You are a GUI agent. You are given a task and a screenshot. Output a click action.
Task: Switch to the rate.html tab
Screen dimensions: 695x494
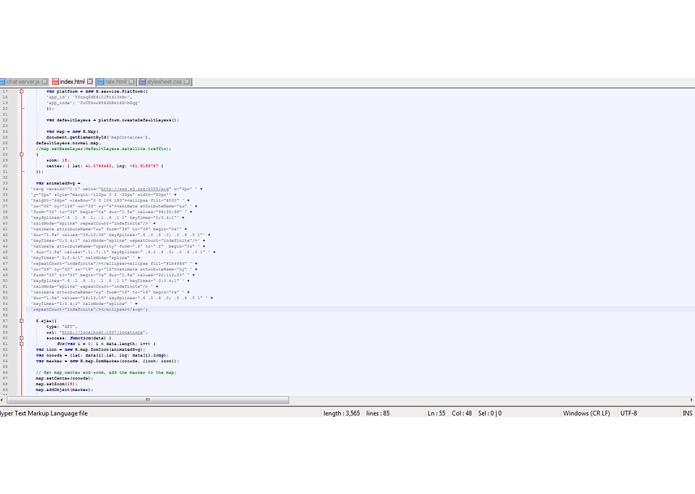coord(116,82)
